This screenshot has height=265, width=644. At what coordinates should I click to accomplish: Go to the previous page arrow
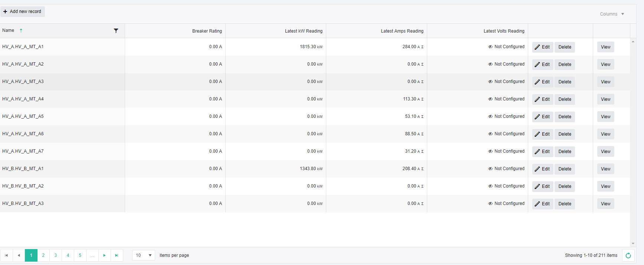pos(19,255)
